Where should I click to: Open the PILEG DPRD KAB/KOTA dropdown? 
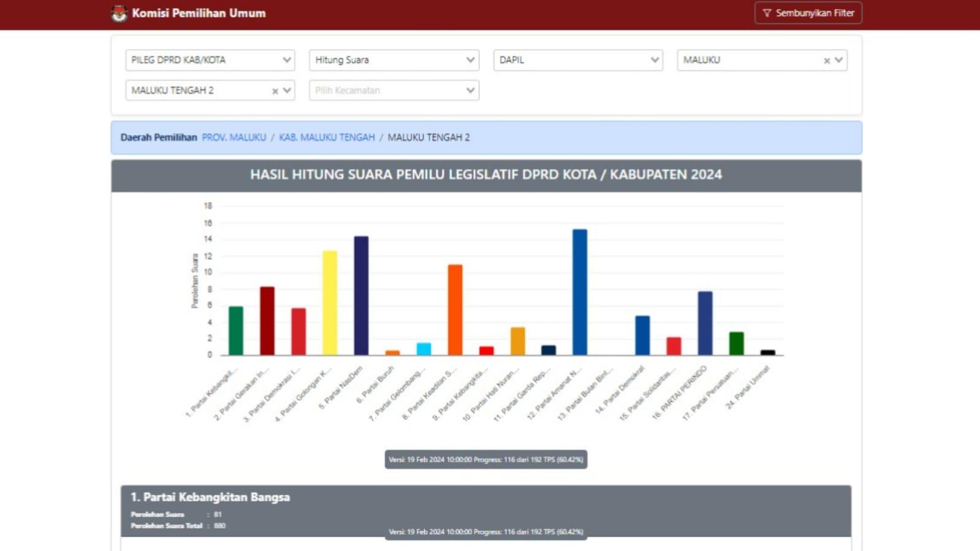(210, 60)
